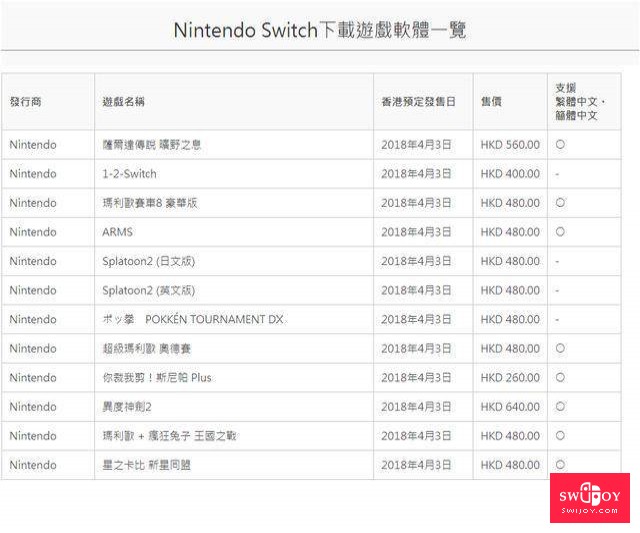The image size is (640, 533).
Task: Select 你裁我剪！斯尼帕 Plus game name
Action: point(157,378)
